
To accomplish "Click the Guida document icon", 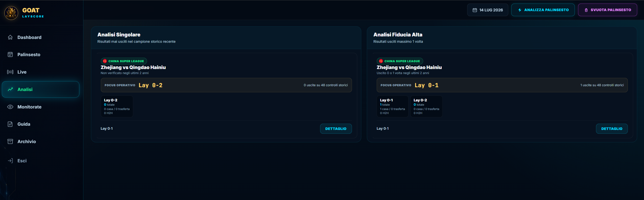I will click(10, 124).
